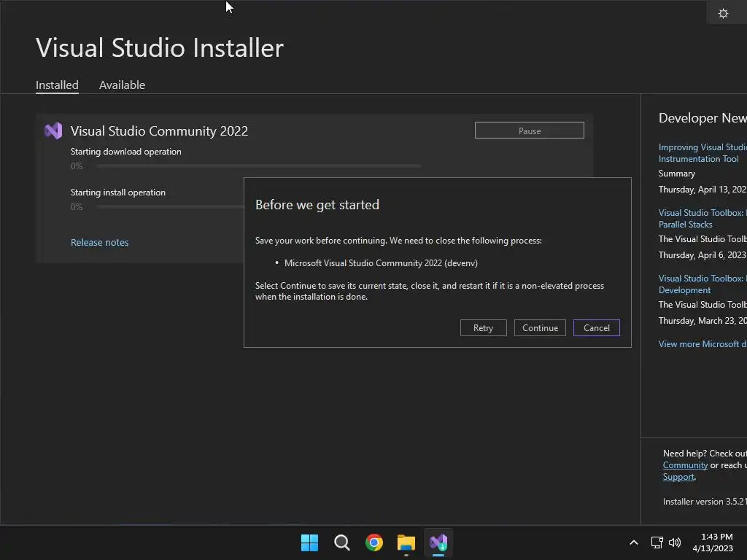Click the Thursday, March 23 date text
Image resolution: width=747 pixels, height=560 pixels.
click(703, 321)
